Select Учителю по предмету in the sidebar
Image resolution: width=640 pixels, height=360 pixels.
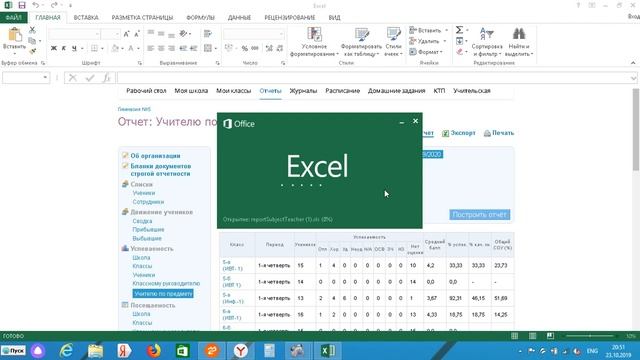coord(163,293)
